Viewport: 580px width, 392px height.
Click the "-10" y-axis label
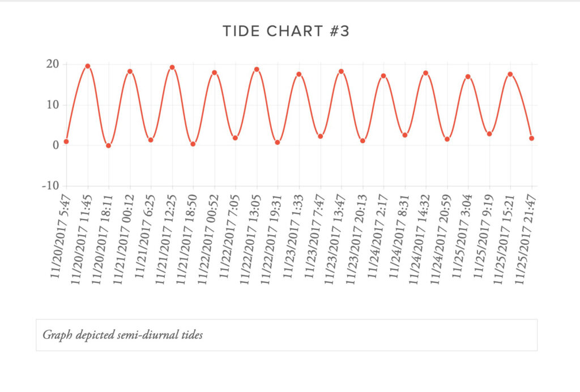click(x=51, y=186)
